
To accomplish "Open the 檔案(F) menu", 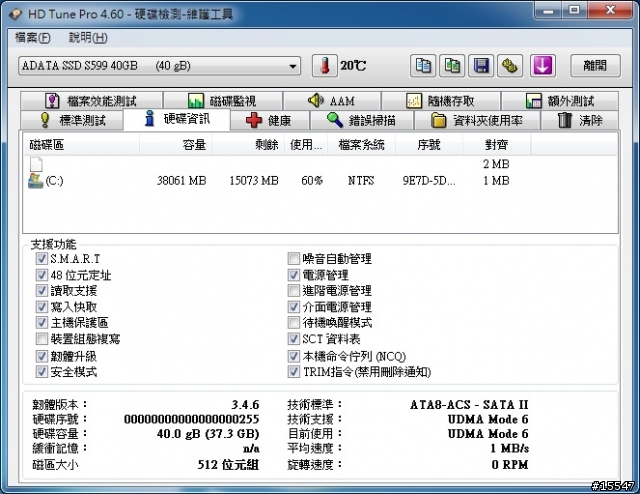I will tap(33, 38).
